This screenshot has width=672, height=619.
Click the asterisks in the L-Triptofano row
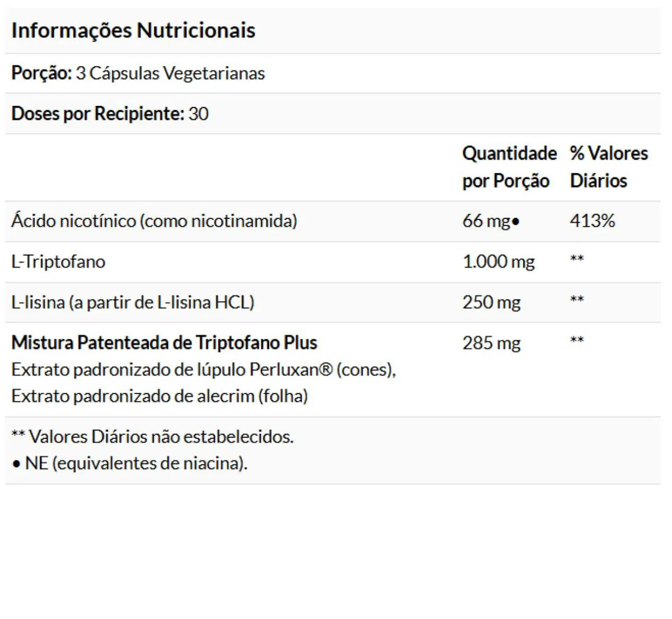(x=577, y=259)
